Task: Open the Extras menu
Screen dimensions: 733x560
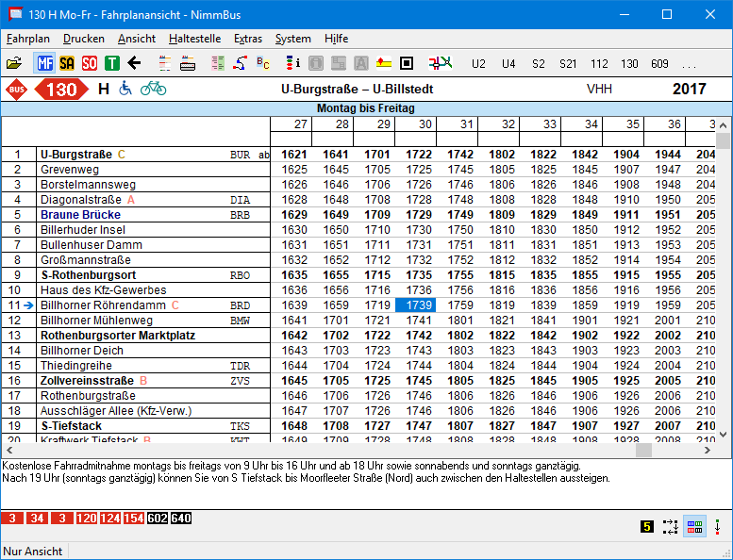Action: coord(248,39)
